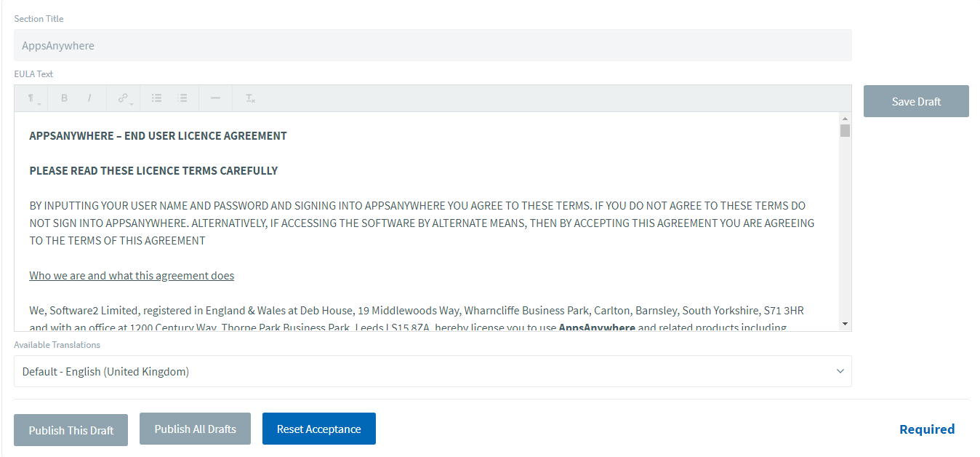Viewport: 980px width, 457px height.
Task: Click the 'Who we are' underlined heading
Action: click(132, 276)
